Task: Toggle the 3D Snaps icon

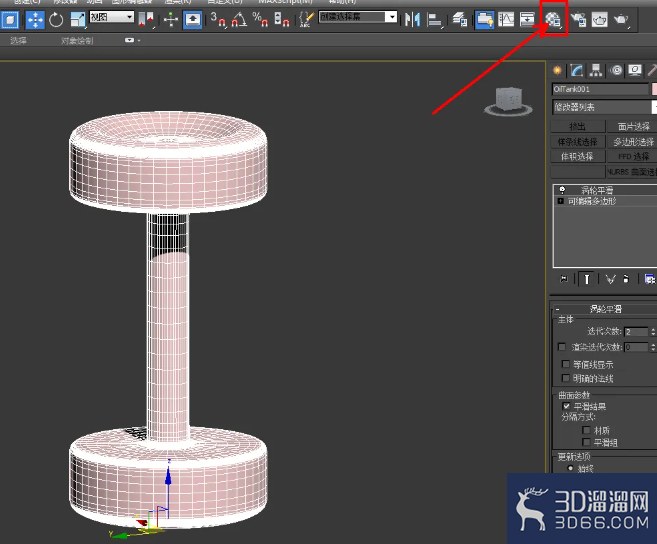Action: click(218, 19)
